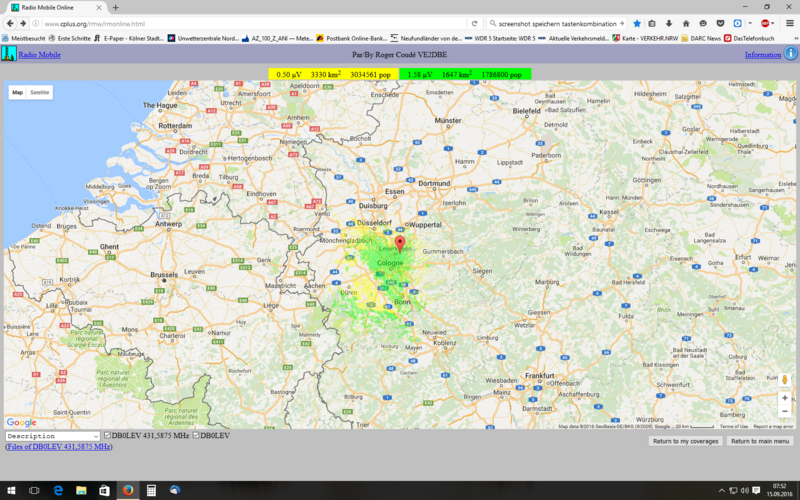Click the Radio Mobile logo icon

click(9, 54)
